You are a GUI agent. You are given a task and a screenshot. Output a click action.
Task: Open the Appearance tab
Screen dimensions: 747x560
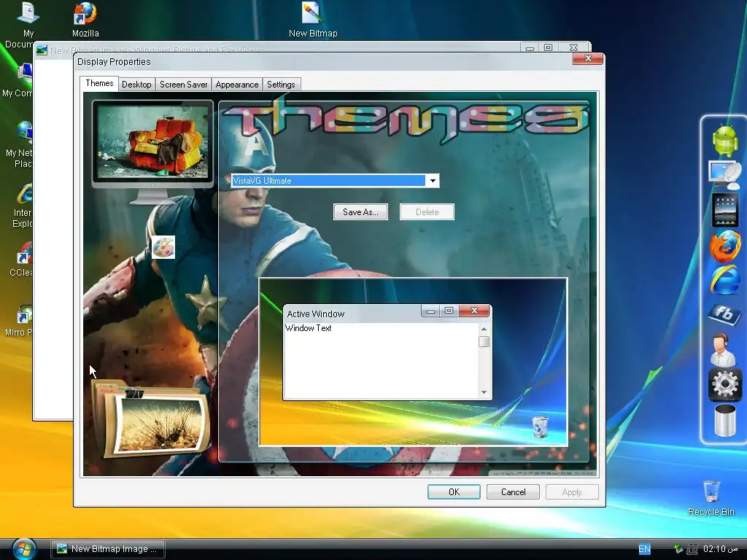(x=237, y=85)
